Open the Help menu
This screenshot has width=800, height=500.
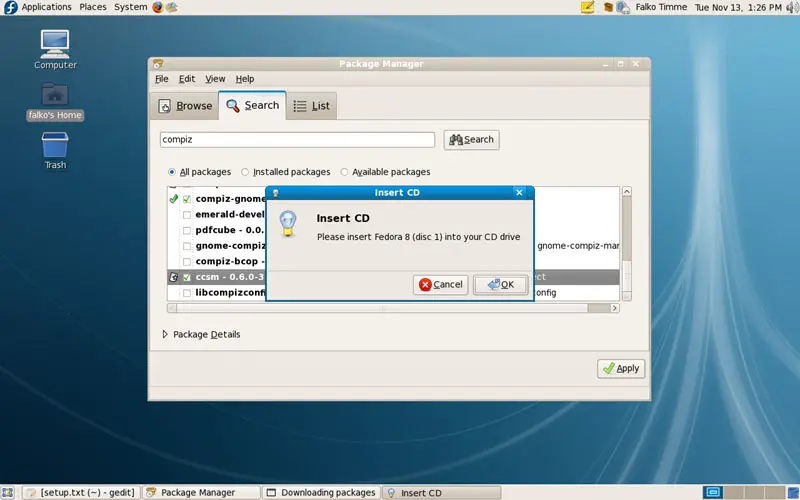(x=245, y=79)
